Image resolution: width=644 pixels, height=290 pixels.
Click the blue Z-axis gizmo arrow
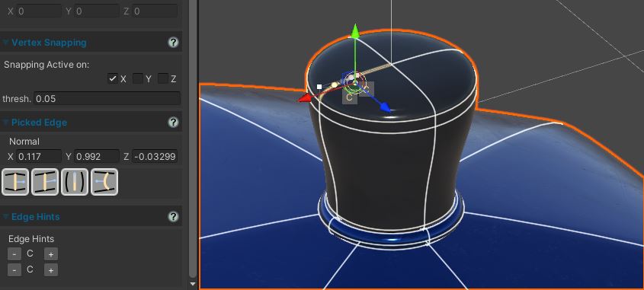coord(385,107)
